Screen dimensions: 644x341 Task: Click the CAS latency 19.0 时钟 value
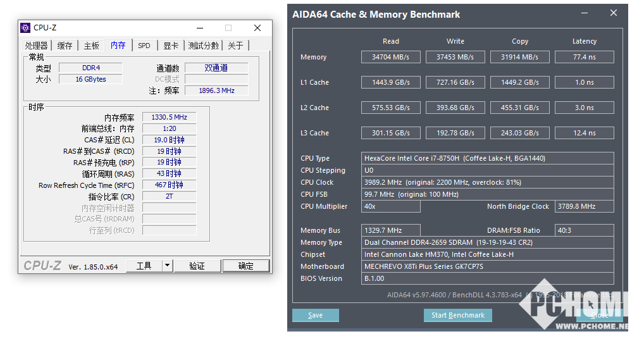click(x=169, y=140)
